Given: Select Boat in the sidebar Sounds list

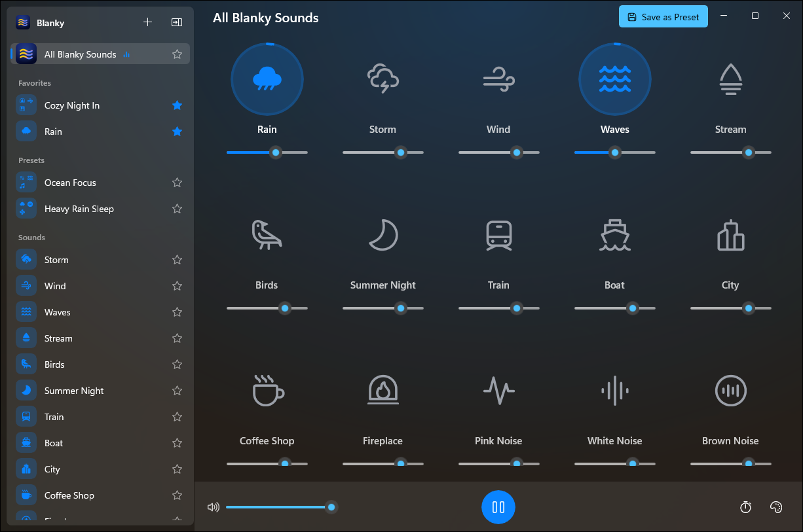Looking at the screenshot, I should tap(100, 443).
